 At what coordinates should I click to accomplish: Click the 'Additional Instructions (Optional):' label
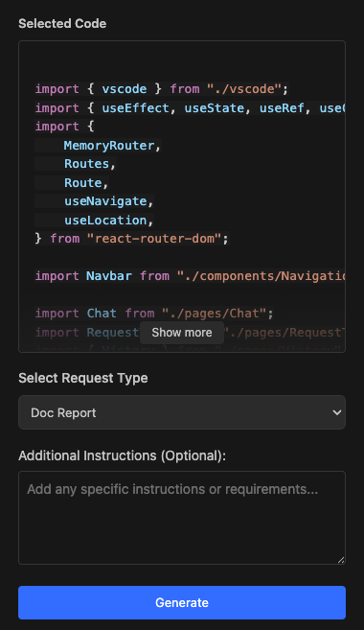122,455
